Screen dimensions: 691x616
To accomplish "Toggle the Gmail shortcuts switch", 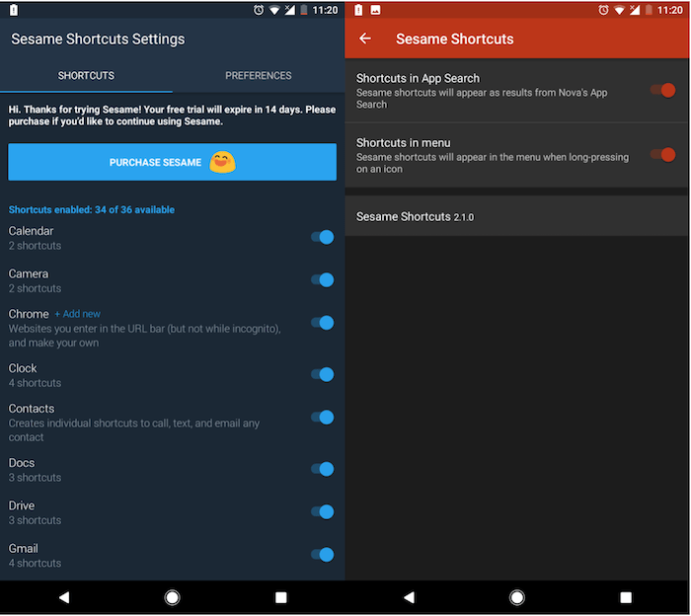I will pyautogui.click(x=323, y=555).
